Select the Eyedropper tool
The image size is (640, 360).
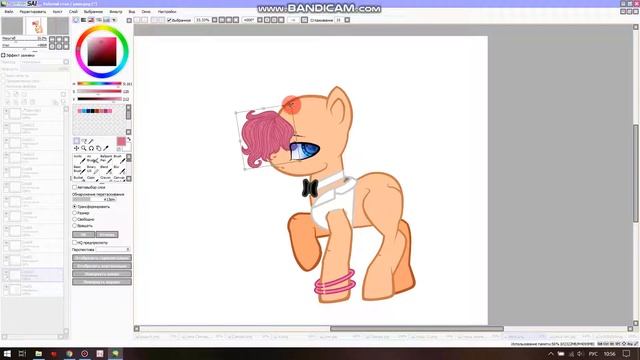(x=106, y=148)
